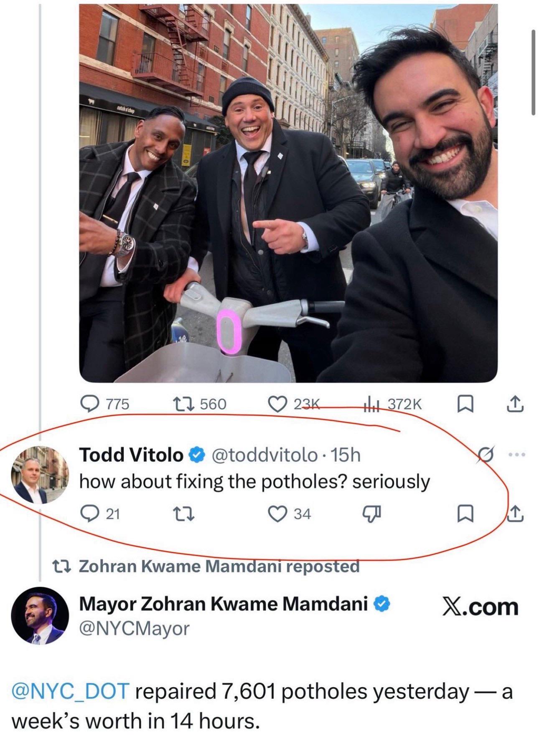The height and width of the screenshot is (756, 539).
Task: Share the selfie photo post
Action: 515,404
